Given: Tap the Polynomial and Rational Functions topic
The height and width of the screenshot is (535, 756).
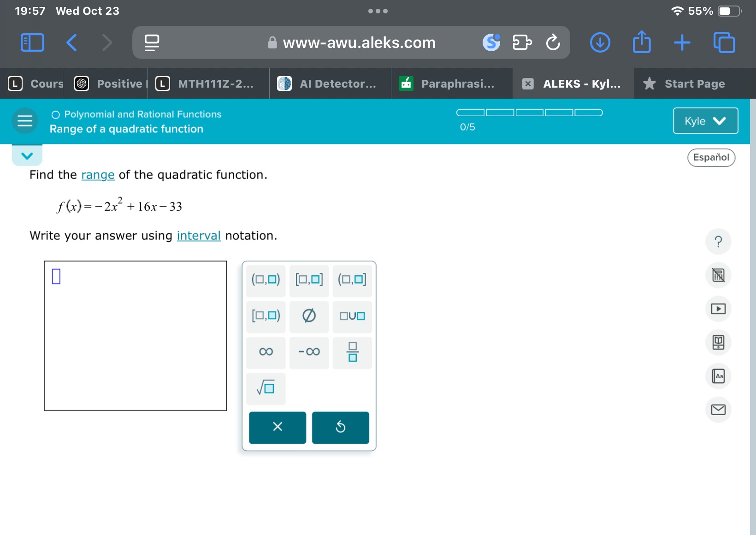Looking at the screenshot, I should (142, 114).
